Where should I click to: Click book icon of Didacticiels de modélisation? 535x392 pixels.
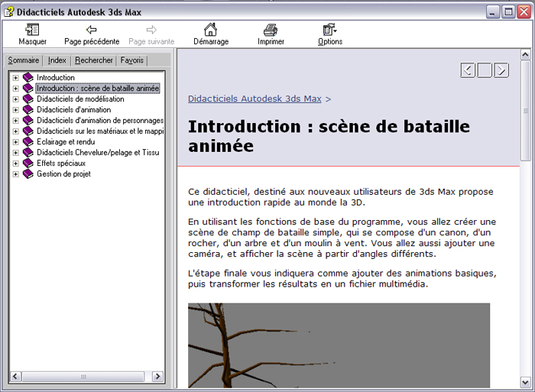[28, 99]
